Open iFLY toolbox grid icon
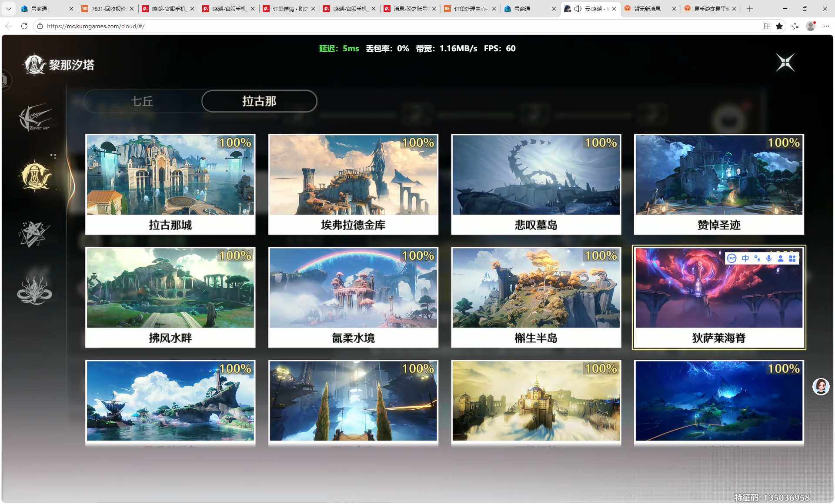The image size is (835, 504). [792, 259]
